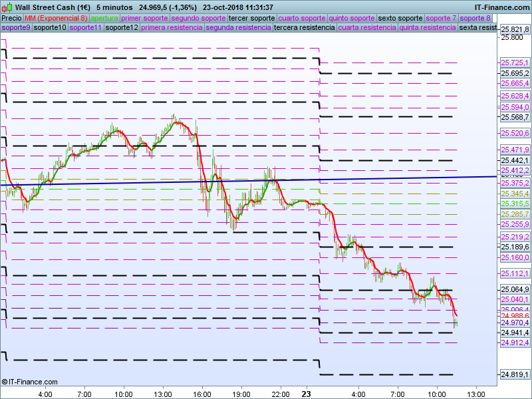Open MM (Exponencial 8) indicator label
532x399 pixels.
pos(56,18)
